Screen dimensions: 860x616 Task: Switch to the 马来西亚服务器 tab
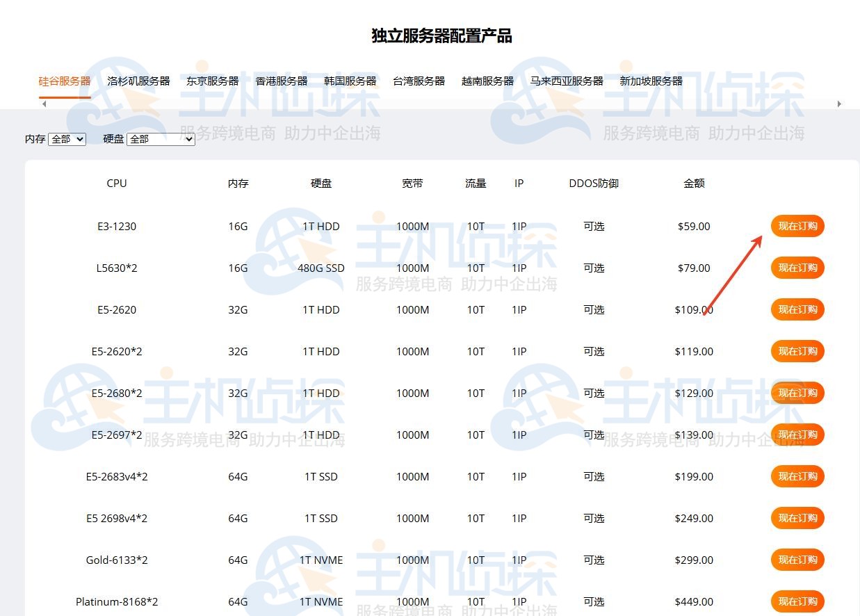pos(568,81)
